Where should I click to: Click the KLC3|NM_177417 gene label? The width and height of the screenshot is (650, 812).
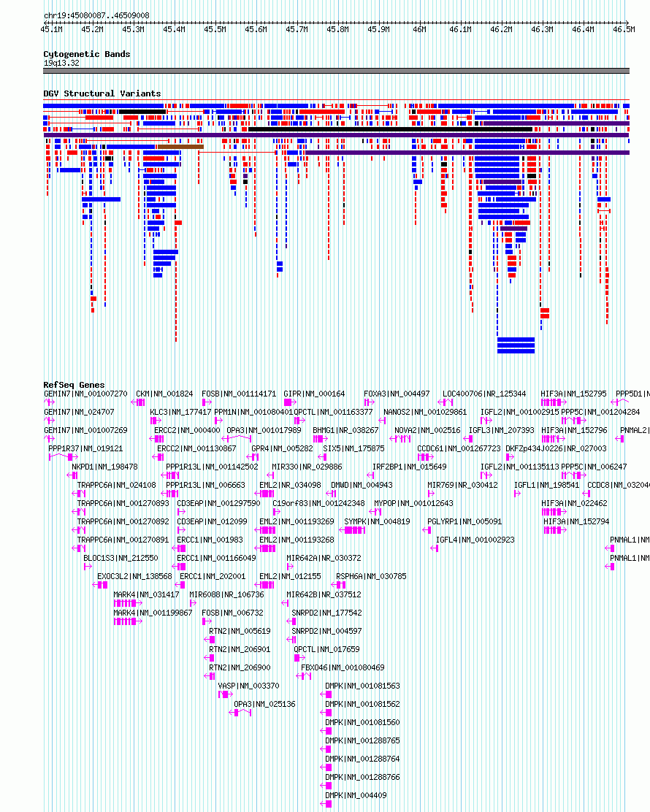(x=180, y=412)
